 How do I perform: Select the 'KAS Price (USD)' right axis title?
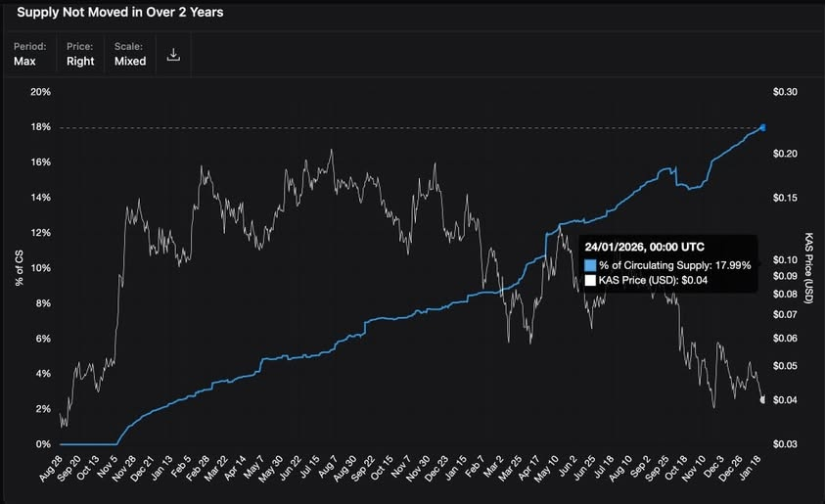[809, 268]
